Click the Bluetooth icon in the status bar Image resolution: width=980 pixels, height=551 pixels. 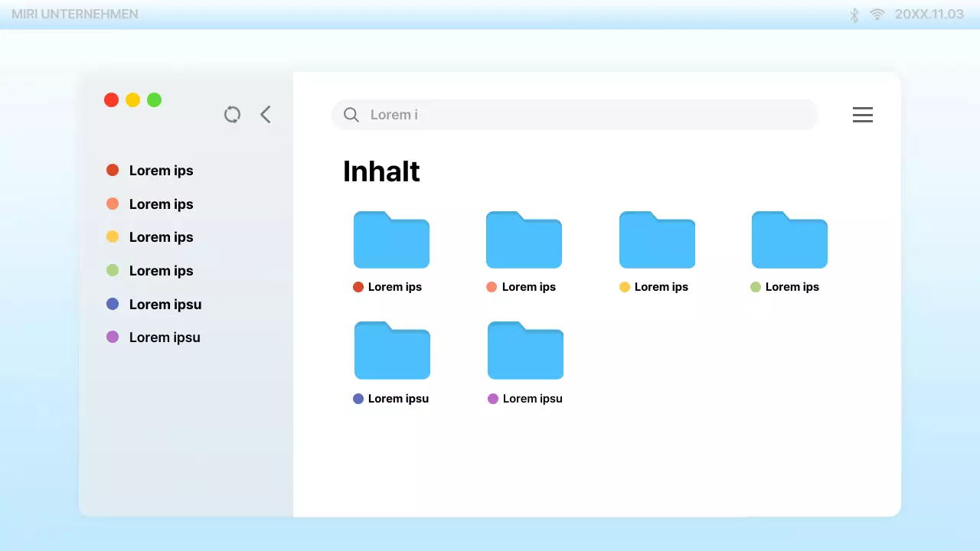(x=853, y=14)
